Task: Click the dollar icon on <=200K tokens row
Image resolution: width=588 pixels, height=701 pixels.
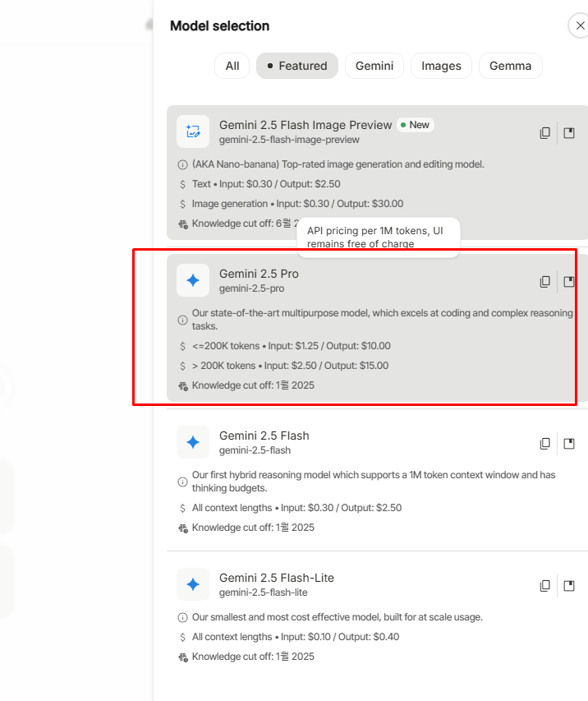Action: [182, 346]
